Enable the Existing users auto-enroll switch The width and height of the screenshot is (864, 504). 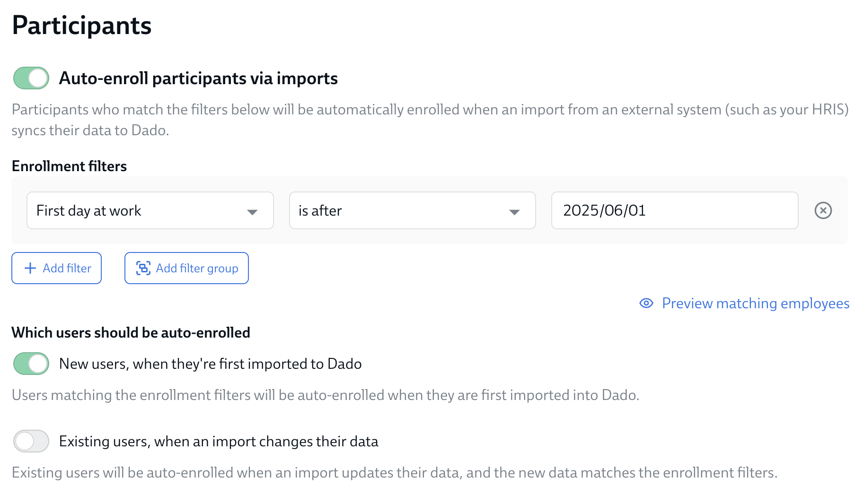pyautogui.click(x=31, y=441)
